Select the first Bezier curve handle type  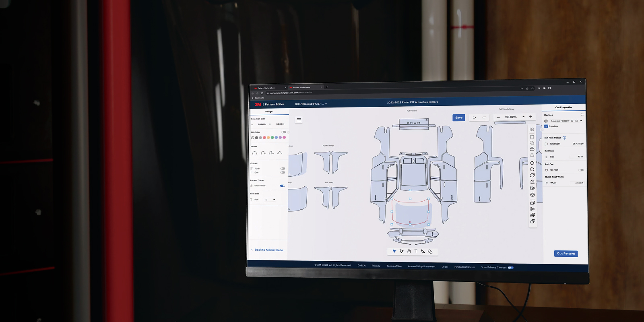tap(254, 153)
